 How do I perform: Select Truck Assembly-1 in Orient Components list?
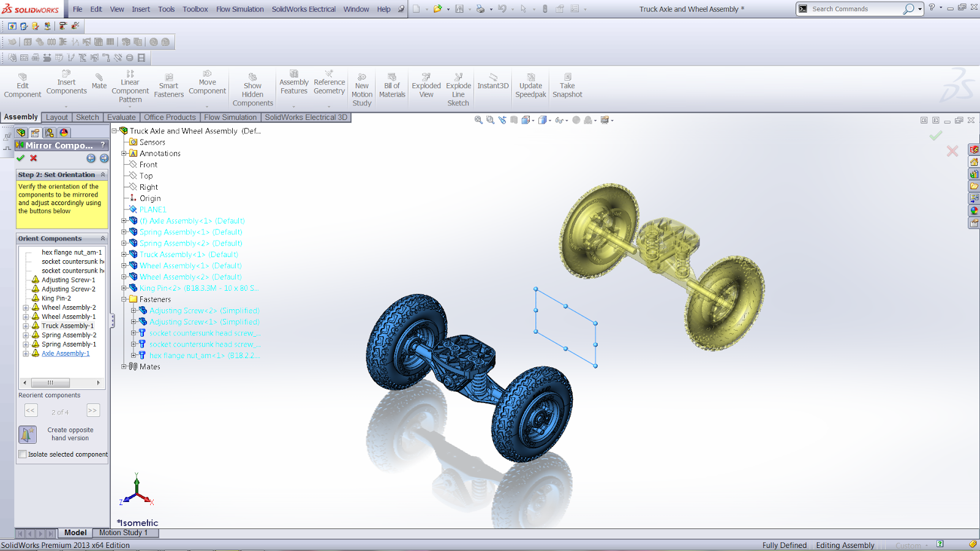click(68, 326)
